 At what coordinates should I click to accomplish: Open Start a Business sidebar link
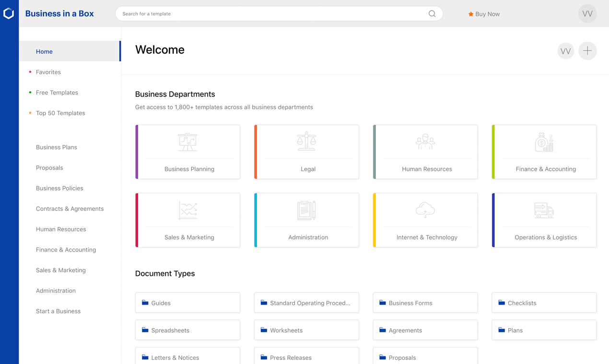pyautogui.click(x=59, y=311)
